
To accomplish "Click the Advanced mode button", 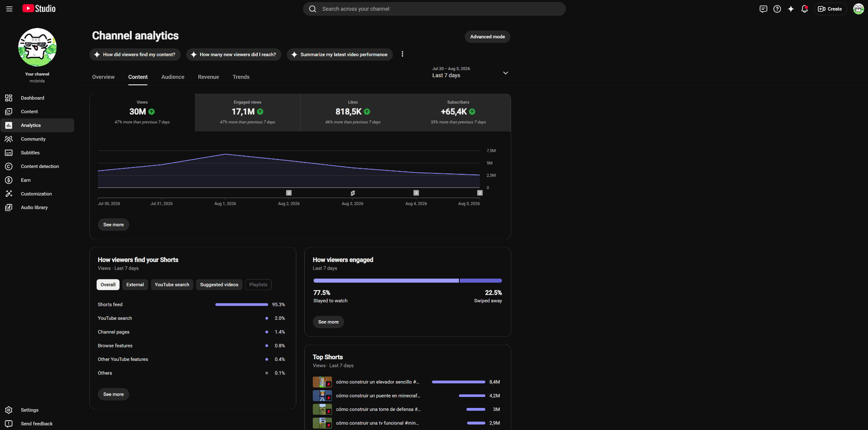I will [487, 37].
